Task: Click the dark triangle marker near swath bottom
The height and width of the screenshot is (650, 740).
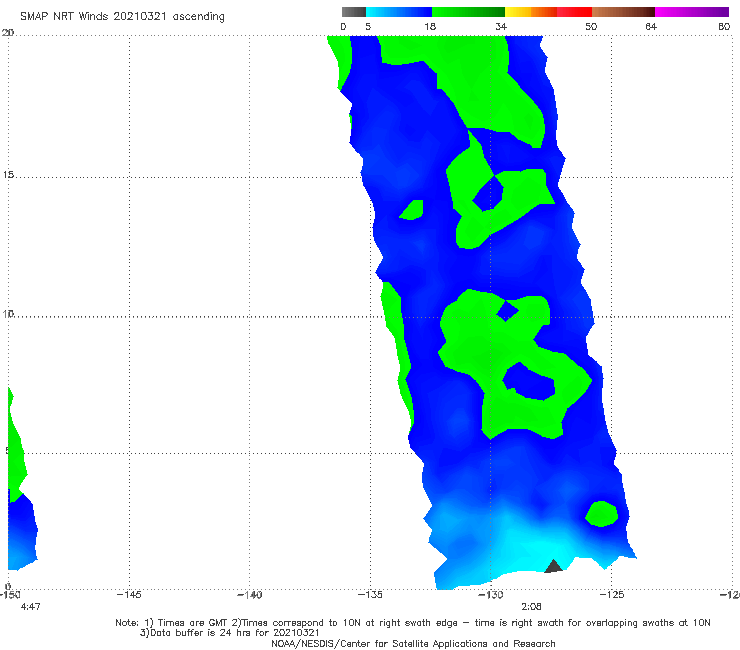Action: [x=553, y=566]
